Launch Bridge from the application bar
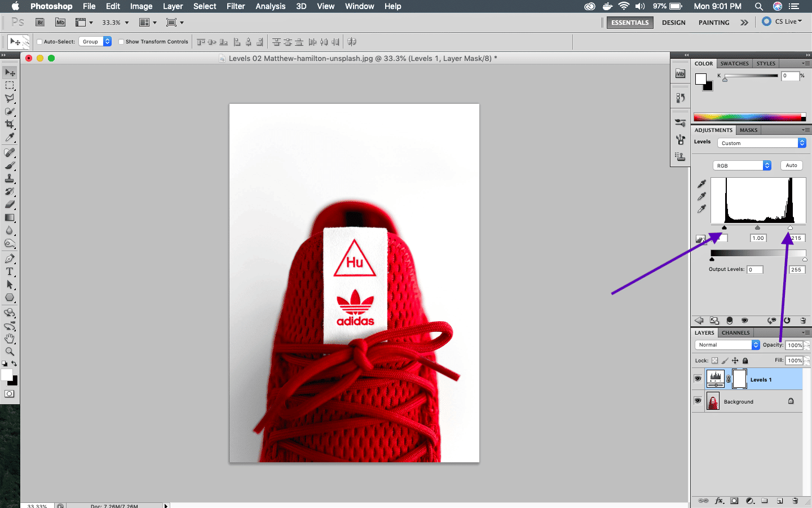 point(40,23)
